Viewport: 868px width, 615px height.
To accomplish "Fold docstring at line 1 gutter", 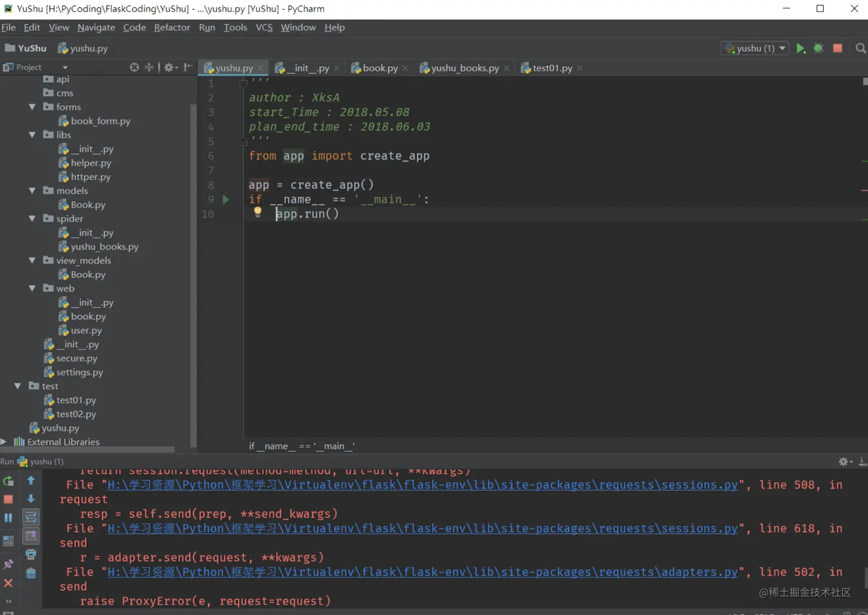I will tap(243, 83).
